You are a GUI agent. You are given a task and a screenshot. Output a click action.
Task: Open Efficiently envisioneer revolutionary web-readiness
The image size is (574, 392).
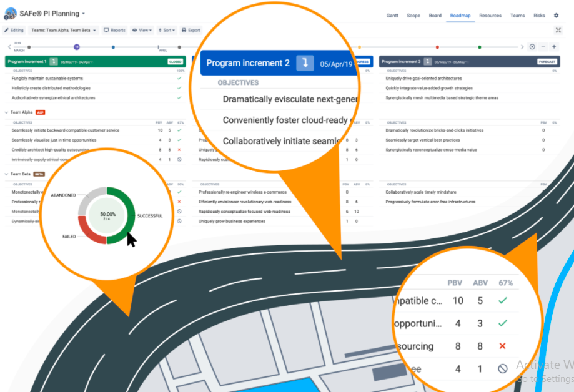coord(245,202)
